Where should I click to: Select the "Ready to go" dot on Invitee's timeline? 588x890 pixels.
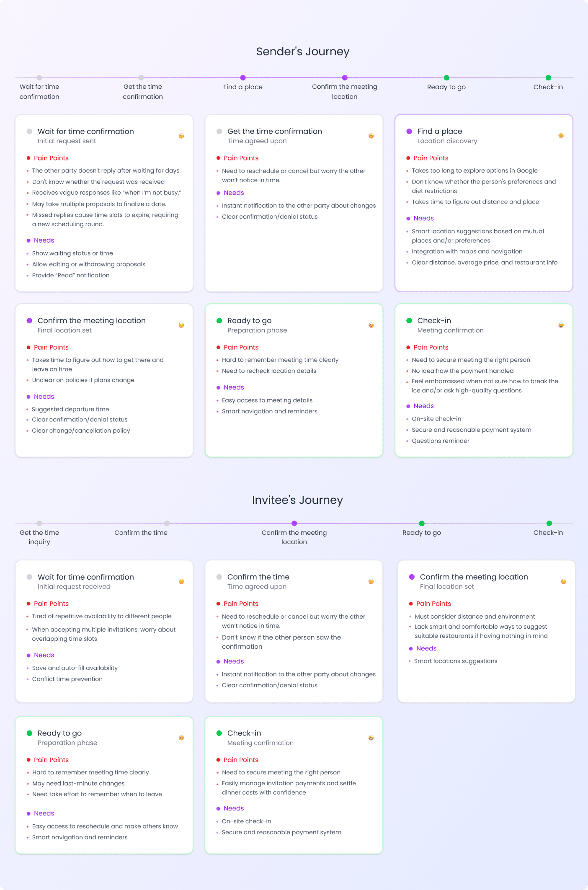coord(422,523)
